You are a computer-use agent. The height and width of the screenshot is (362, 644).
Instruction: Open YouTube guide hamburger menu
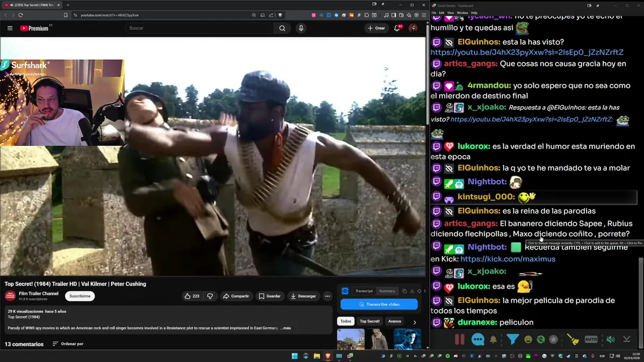(x=10, y=28)
